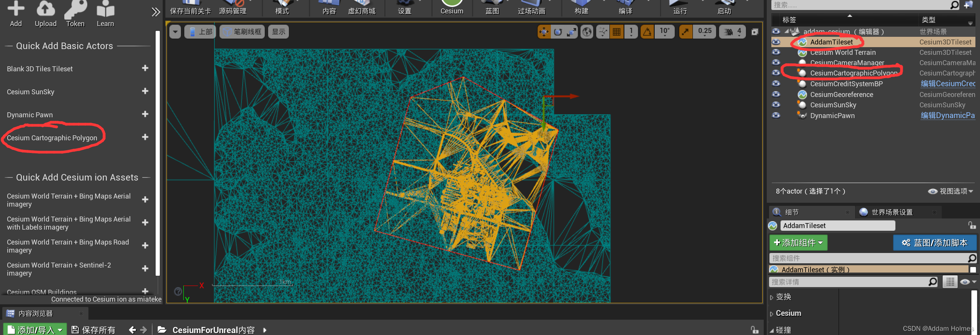Click Save Current Level (保存当前关卡)
Image resolution: width=980 pixels, height=335 pixels.
[190, 8]
